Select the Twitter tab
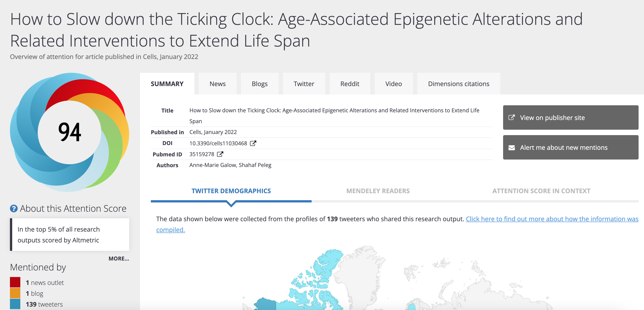The image size is (644, 310). click(x=304, y=84)
